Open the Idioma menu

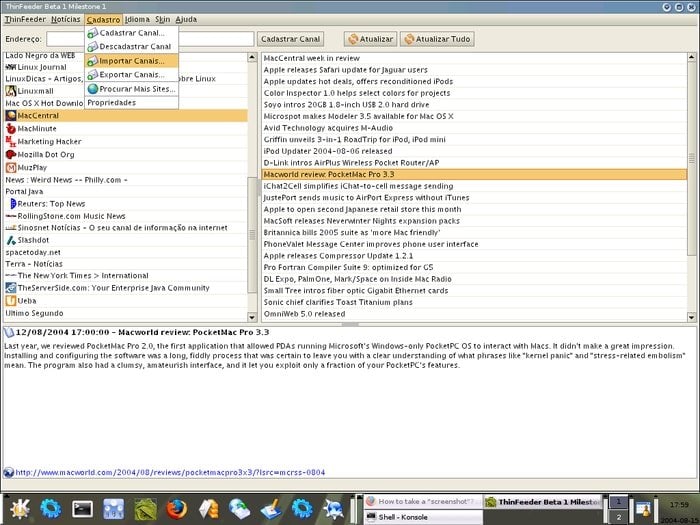pos(137,19)
